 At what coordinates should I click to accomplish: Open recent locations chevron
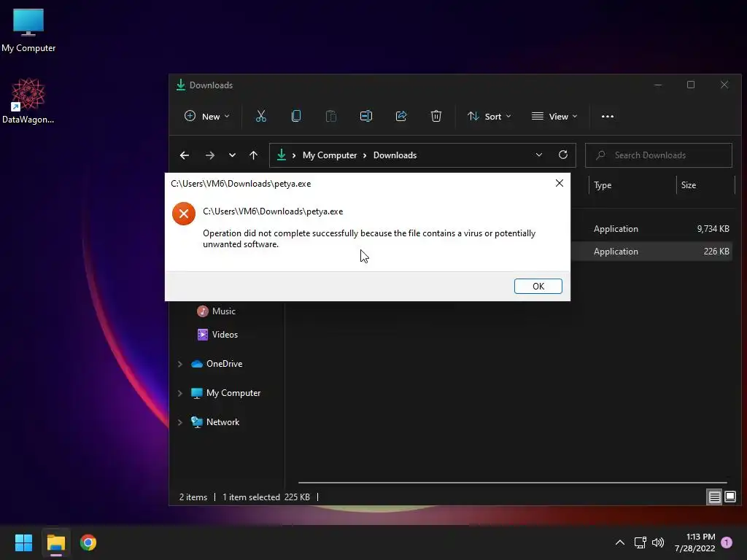(x=232, y=155)
